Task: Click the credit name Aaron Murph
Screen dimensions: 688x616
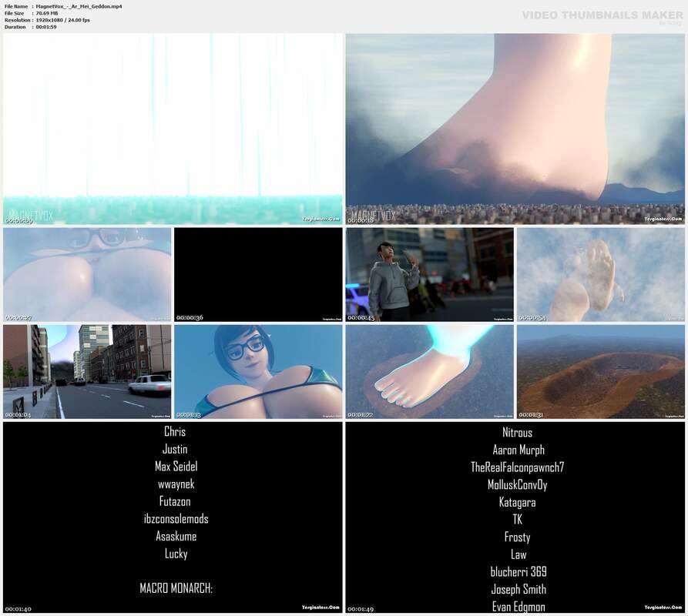Action: tap(519, 450)
